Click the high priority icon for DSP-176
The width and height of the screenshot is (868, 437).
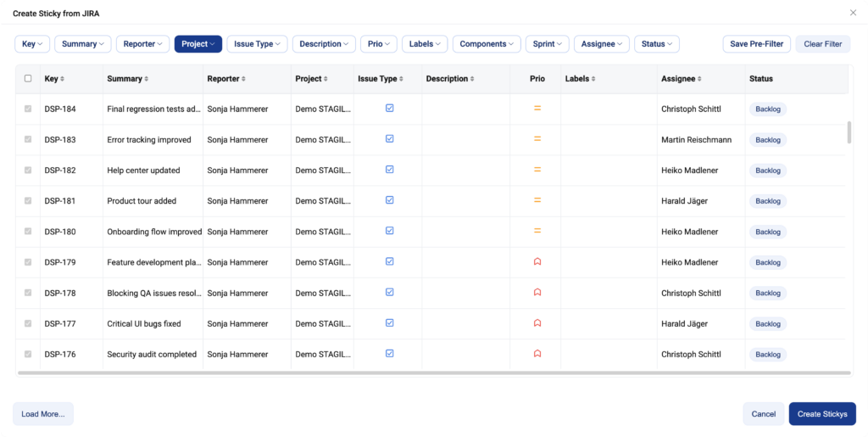tap(537, 353)
